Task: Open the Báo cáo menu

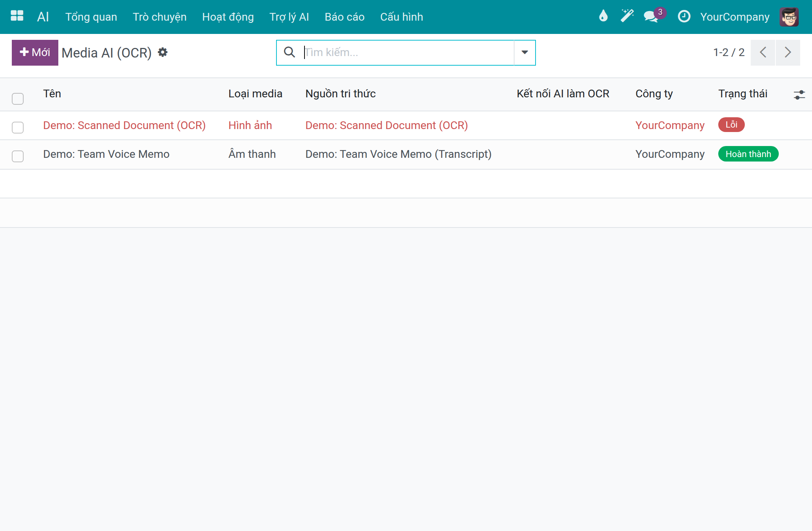Action: [344, 17]
